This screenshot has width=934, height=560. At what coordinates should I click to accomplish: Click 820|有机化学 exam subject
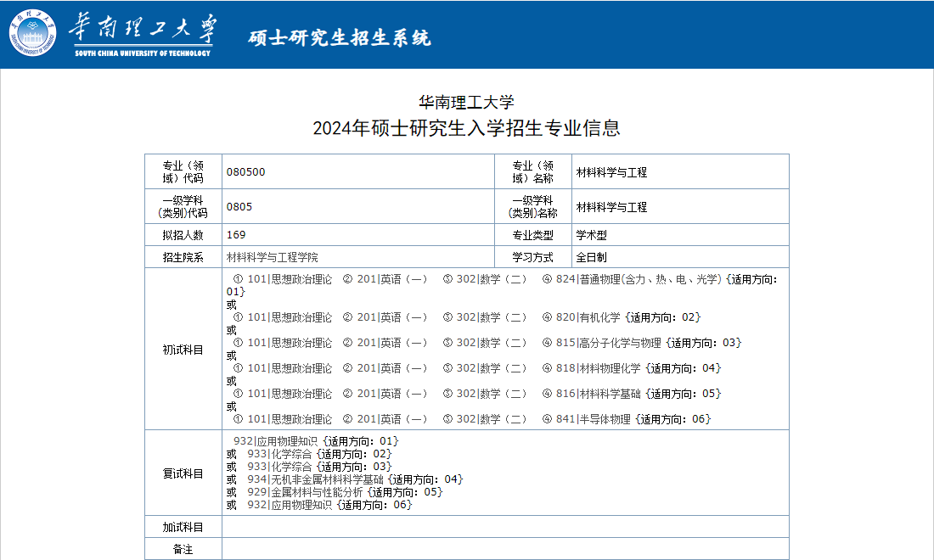coord(588,317)
